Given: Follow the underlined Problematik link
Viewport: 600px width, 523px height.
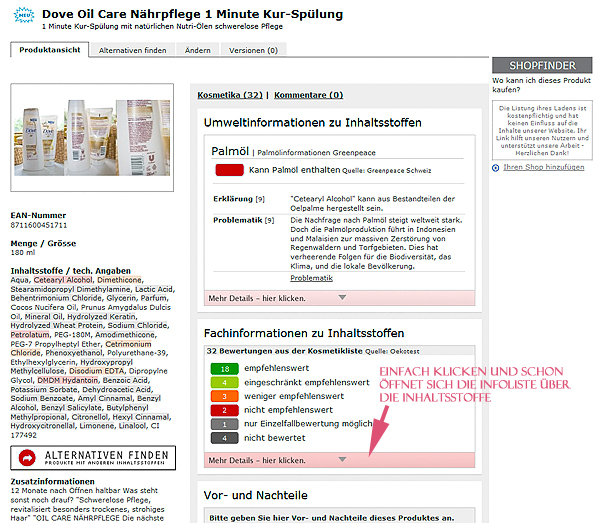Looking at the screenshot, I should 311,278.
